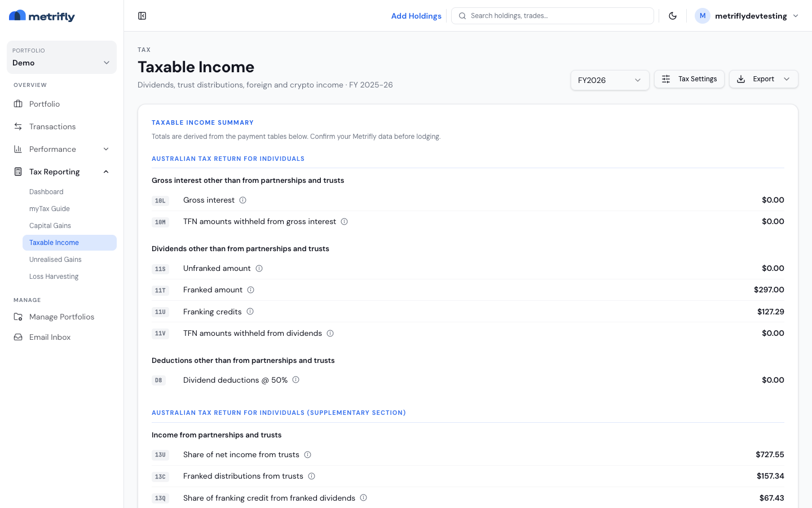Click the Manage Portfolios folder icon
The width and height of the screenshot is (812, 508).
18,317
